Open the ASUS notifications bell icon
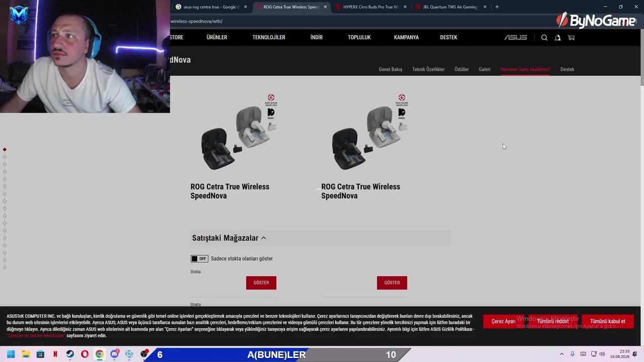Screen dimensions: 644x362 [x=557, y=38]
